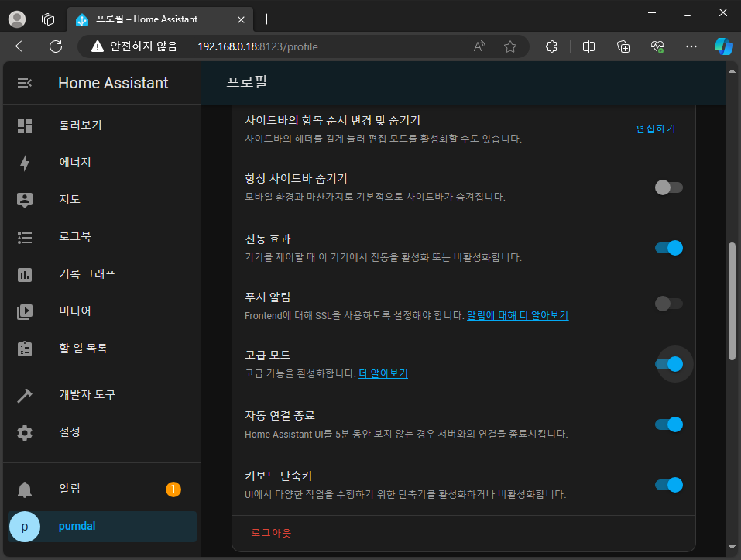The width and height of the screenshot is (741, 560).
Task: Reload the page with refresh icon
Action: (x=56, y=46)
